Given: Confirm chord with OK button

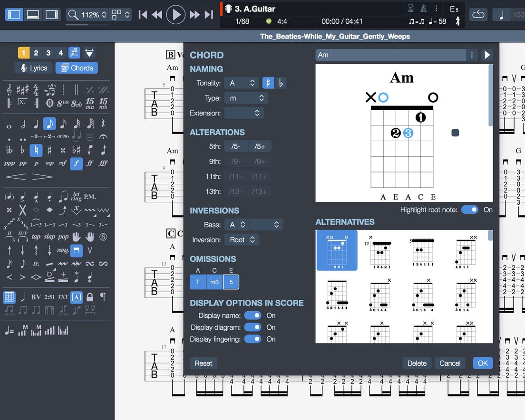Looking at the screenshot, I should coord(483,363).
